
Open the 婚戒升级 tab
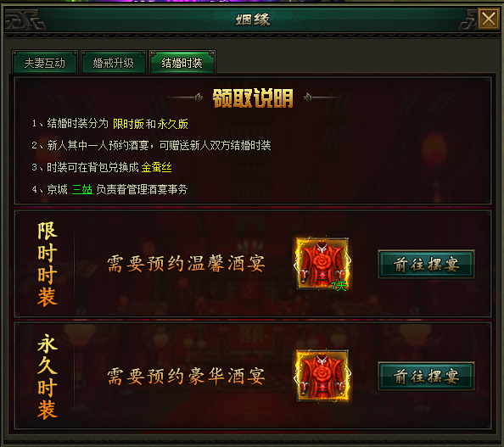pos(114,63)
